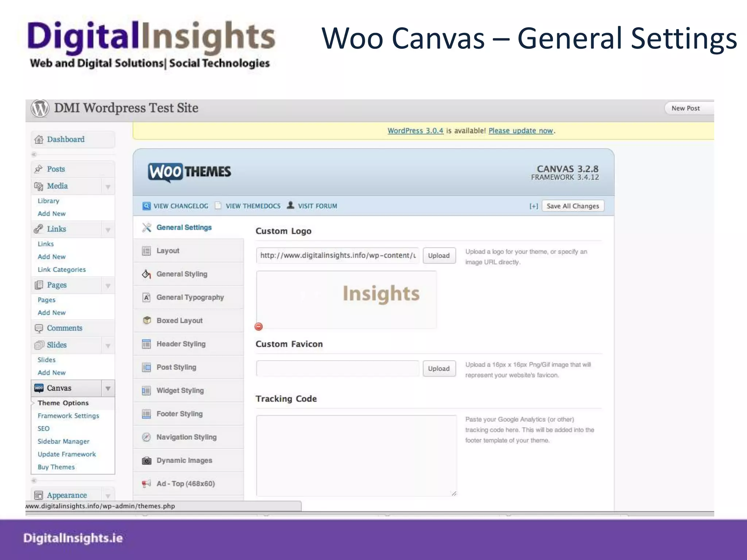
Task: Click the Header Styling icon
Action: [x=146, y=344]
